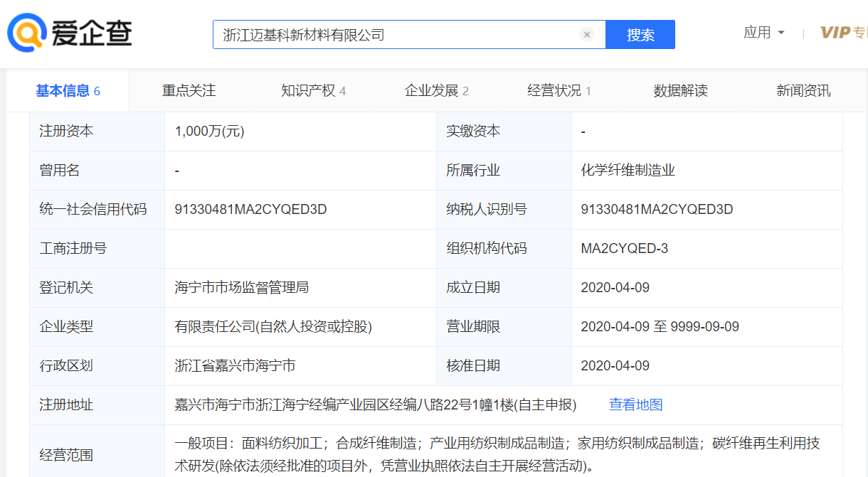Click the organization code MA2CYQED-3
The width and height of the screenshot is (868, 477).
[624, 249]
